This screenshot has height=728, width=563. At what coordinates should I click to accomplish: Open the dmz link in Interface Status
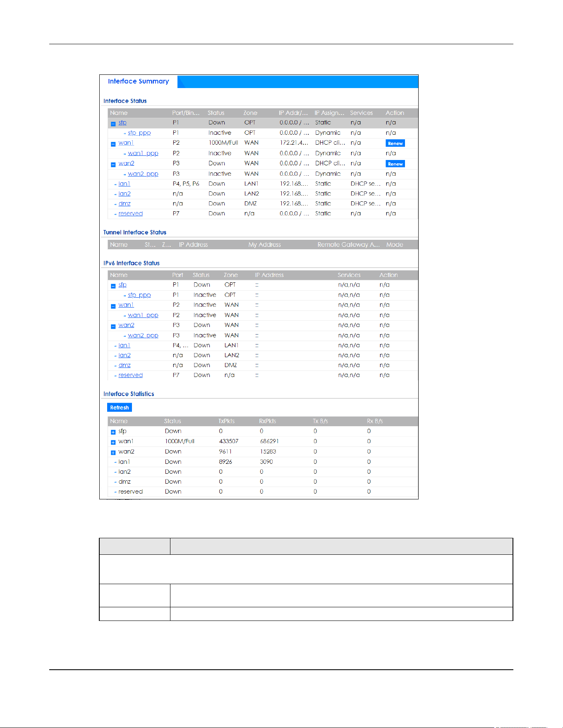(x=125, y=203)
